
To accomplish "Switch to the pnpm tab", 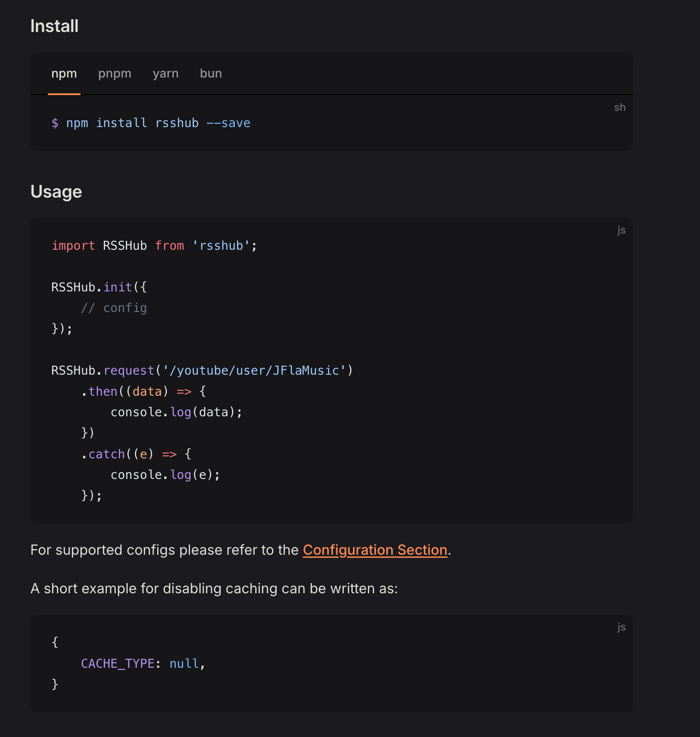I will (x=115, y=74).
